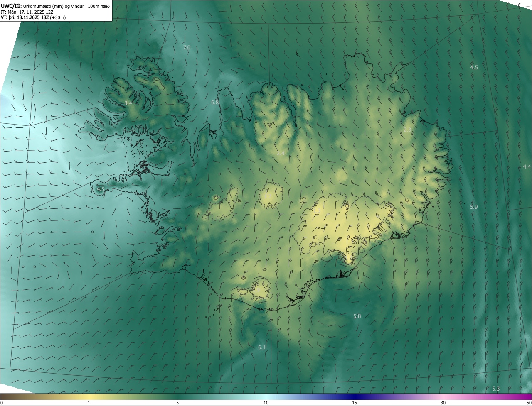Click the 5.9 value label off the east coast

tap(474, 207)
